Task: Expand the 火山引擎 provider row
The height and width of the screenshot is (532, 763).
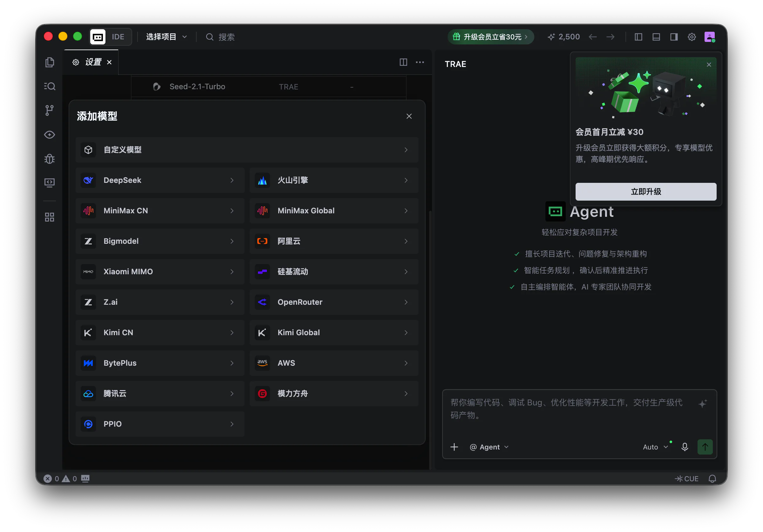Action: tap(334, 180)
